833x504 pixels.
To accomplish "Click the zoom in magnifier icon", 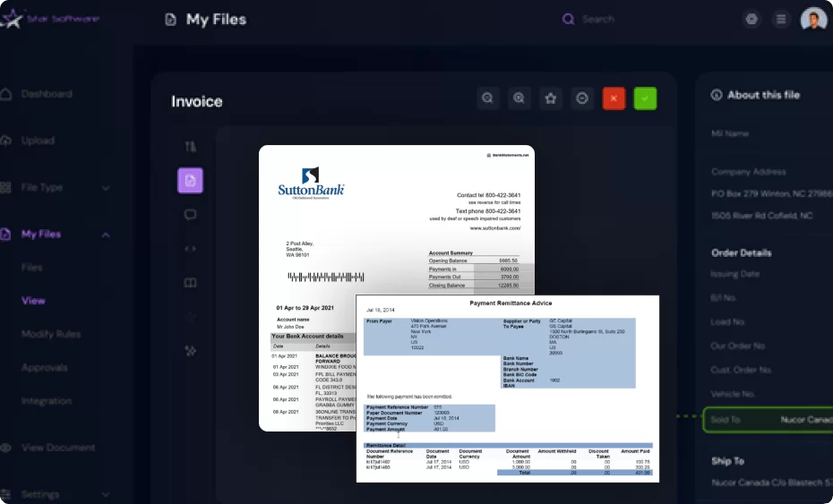I will [x=519, y=98].
